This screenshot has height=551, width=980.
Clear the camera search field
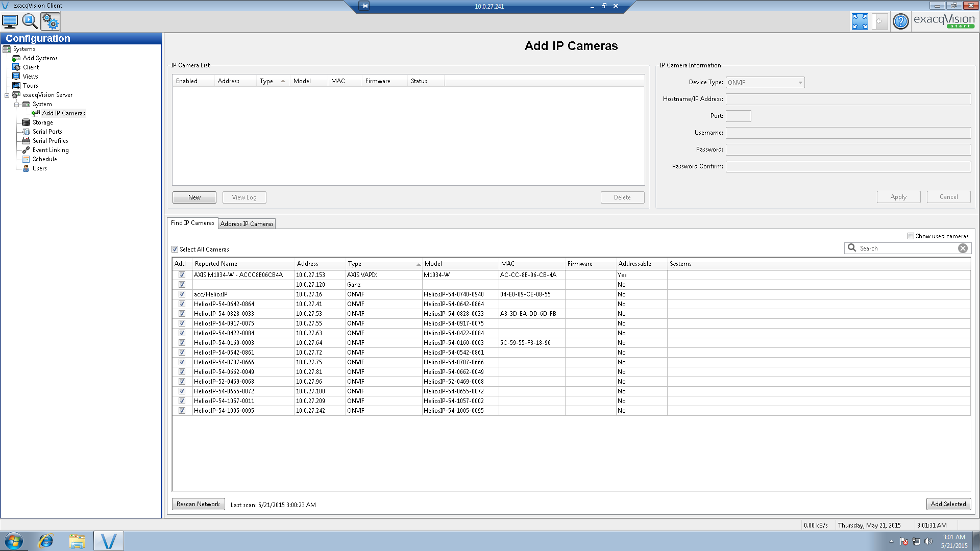tap(963, 248)
